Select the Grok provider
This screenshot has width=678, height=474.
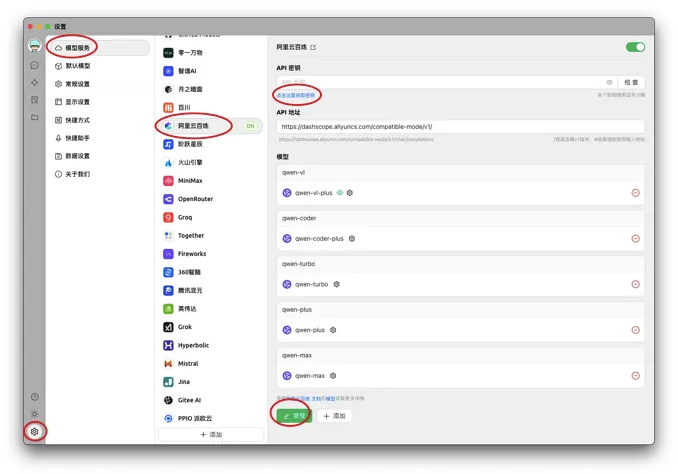point(210,327)
